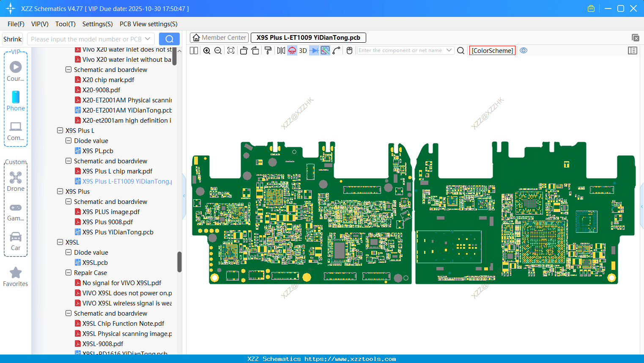
Task: Open X9S Plus 9008.pdf file
Action: coord(107,222)
